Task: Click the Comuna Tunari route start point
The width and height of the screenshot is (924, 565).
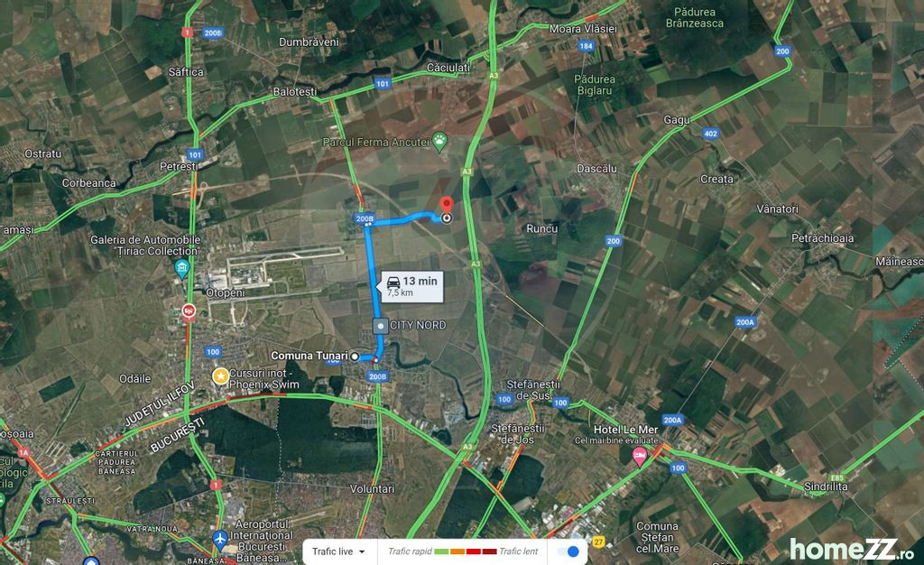Action: (355, 357)
